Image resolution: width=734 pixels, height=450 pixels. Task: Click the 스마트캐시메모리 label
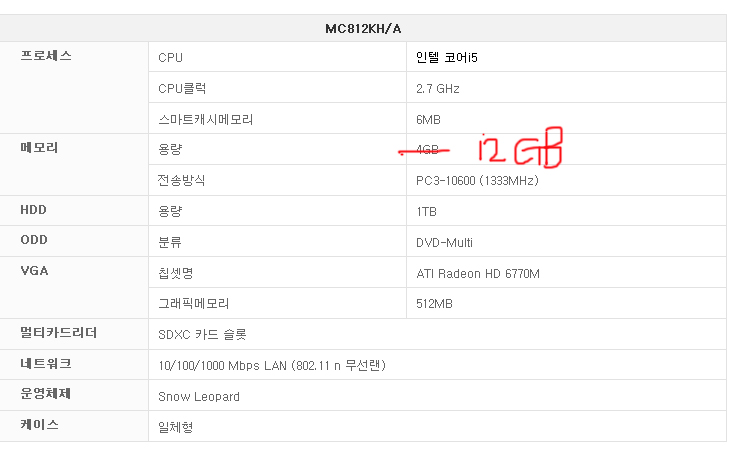(x=205, y=119)
